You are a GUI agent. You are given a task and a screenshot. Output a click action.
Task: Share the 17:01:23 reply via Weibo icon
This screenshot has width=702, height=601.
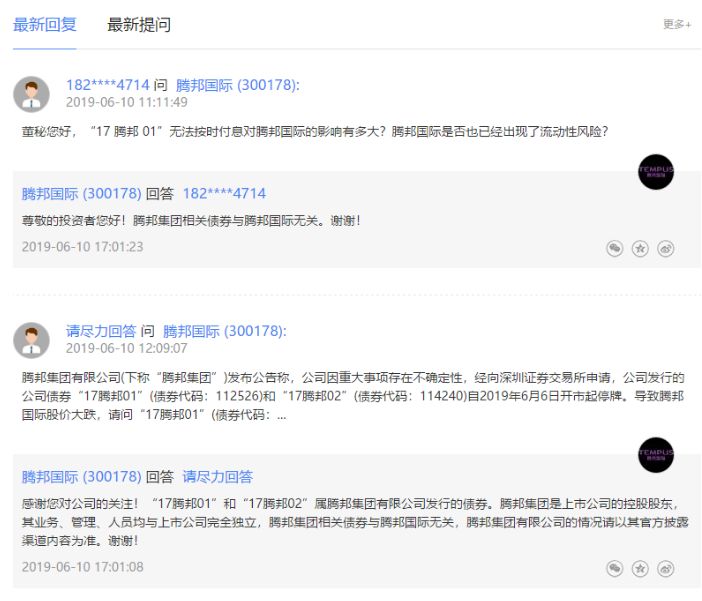coord(666,248)
